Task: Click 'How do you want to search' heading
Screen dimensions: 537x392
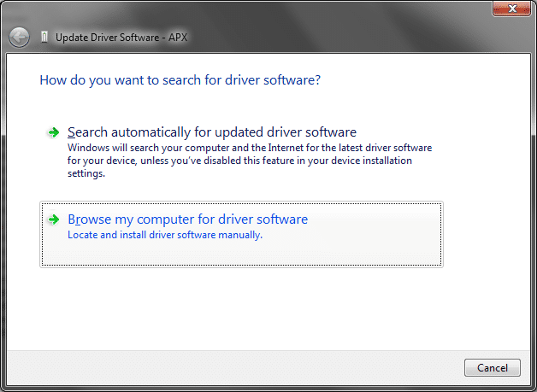Action: click(180, 80)
